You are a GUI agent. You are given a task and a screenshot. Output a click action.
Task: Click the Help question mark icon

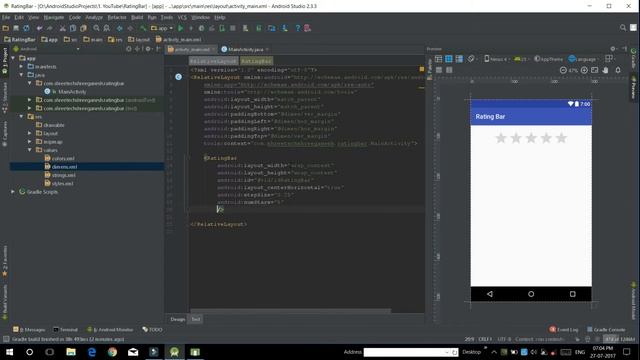[x=298, y=28]
